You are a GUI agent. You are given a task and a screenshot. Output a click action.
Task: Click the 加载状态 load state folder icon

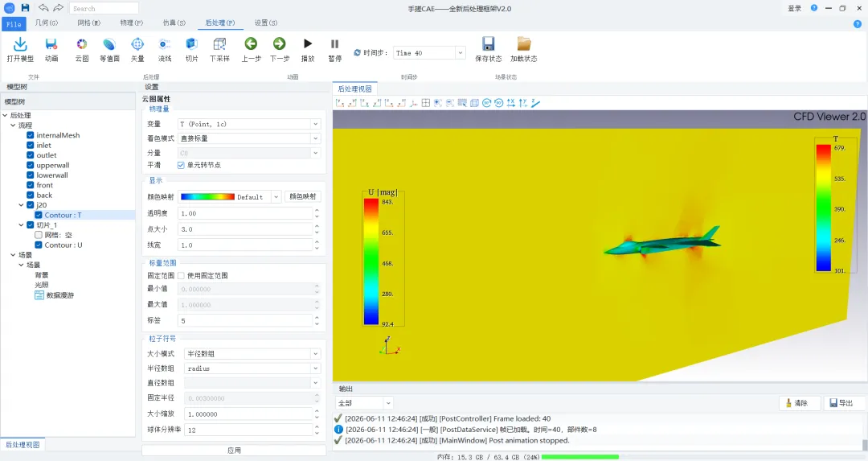[524, 43]
